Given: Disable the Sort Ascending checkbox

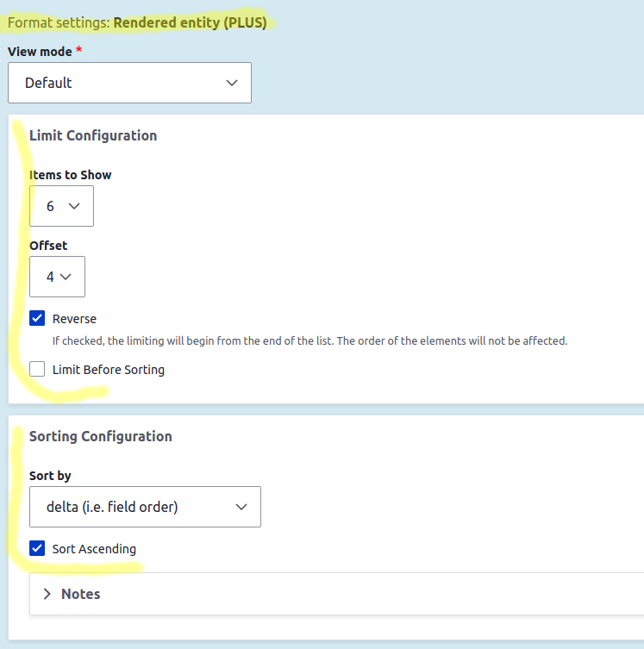Looking at the screenshot, I should click(37, 549).
